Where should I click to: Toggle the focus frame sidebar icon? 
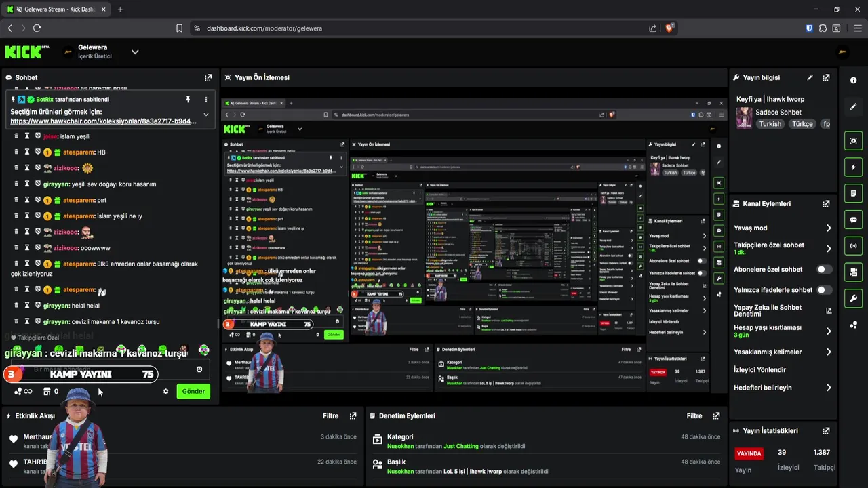[x=853, y=141]
